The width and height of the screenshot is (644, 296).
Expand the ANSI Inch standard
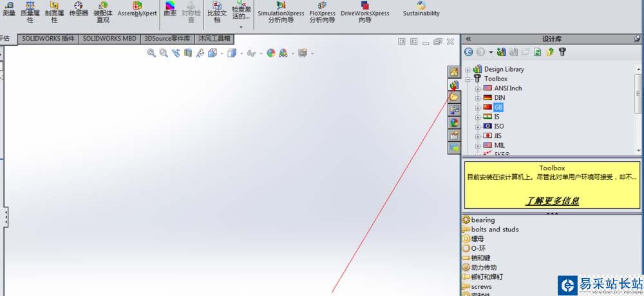coord(477,88)
